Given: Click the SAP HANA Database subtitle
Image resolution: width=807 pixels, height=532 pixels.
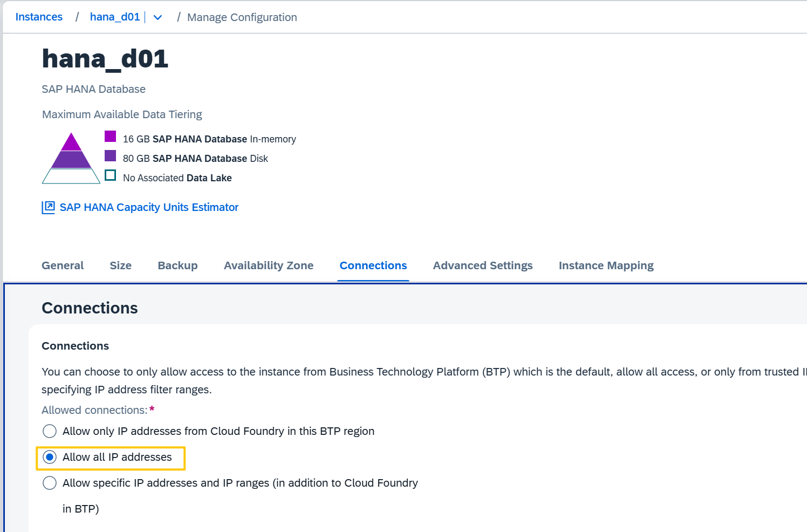Looking at the screenshot, I should pyautogui.click(x=93, y=89).
